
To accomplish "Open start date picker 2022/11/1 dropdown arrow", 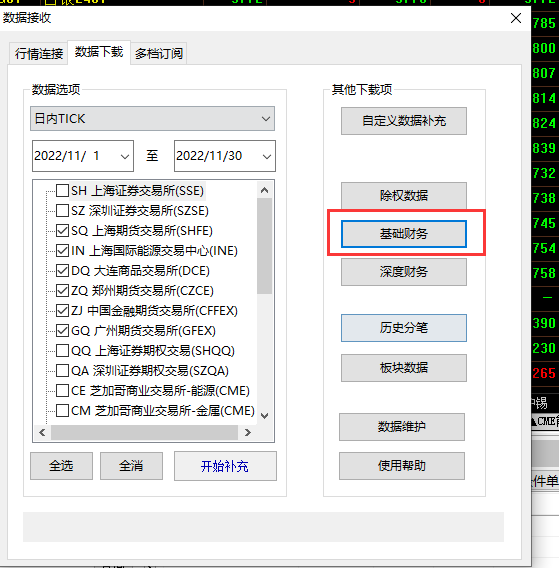I will tap(125, 156).
